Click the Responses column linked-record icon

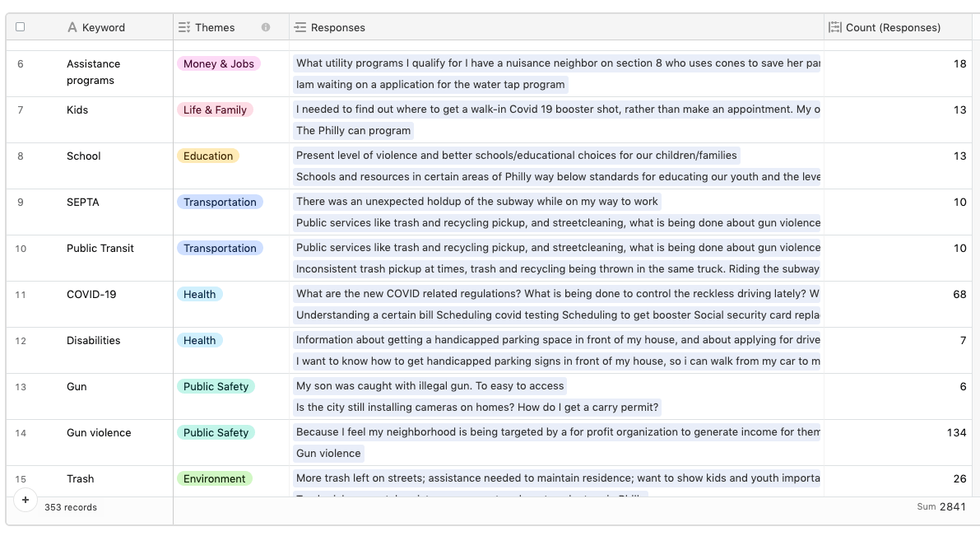point(300,27)
